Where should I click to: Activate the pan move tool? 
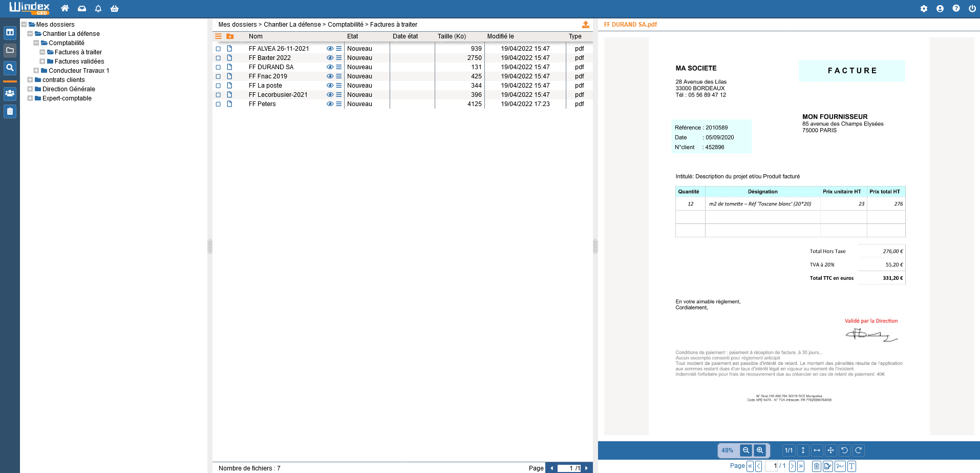click(x=830, y=450)
